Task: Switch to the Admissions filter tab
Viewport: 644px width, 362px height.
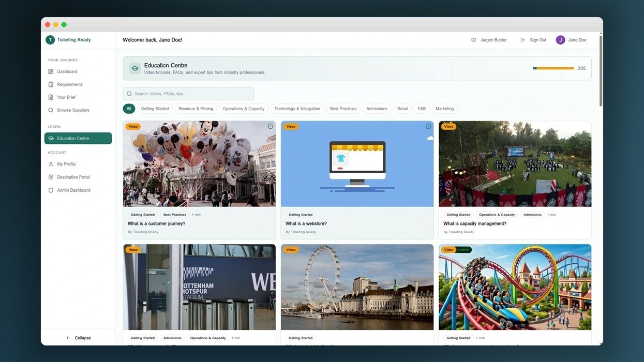Action: (377, 109)
